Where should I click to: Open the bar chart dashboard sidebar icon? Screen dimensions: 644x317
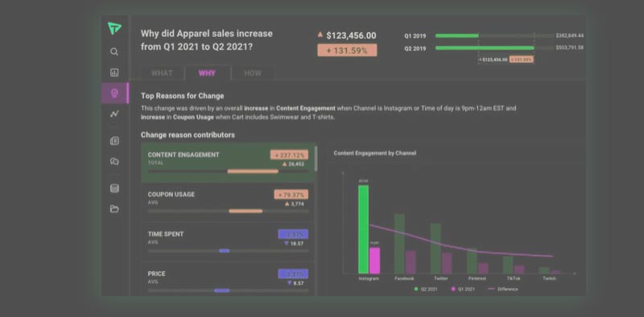(114, 72)
